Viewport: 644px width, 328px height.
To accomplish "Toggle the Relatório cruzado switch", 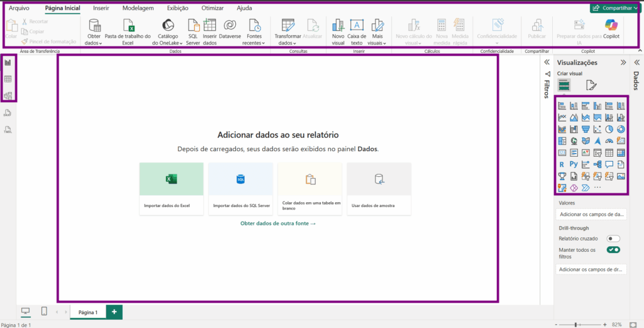I will 613,239.
